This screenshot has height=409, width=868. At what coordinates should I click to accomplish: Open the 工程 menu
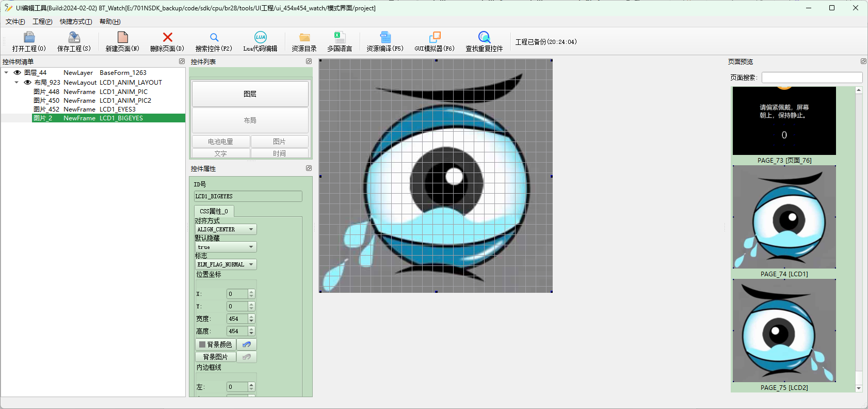[42, 22]
